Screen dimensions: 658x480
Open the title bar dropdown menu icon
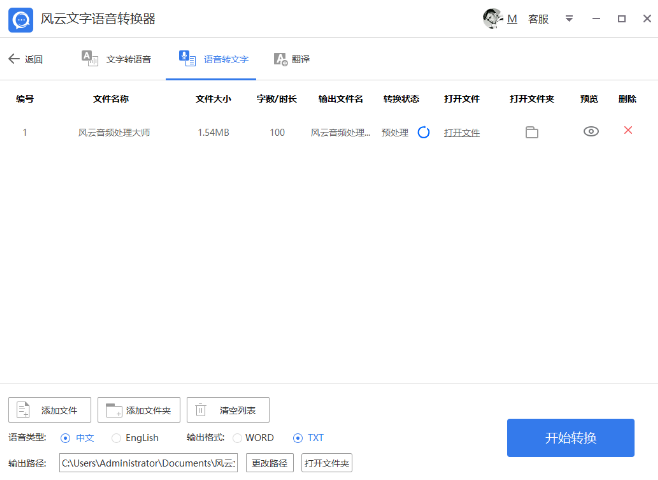pyautogui.click(x=569, y=19)
